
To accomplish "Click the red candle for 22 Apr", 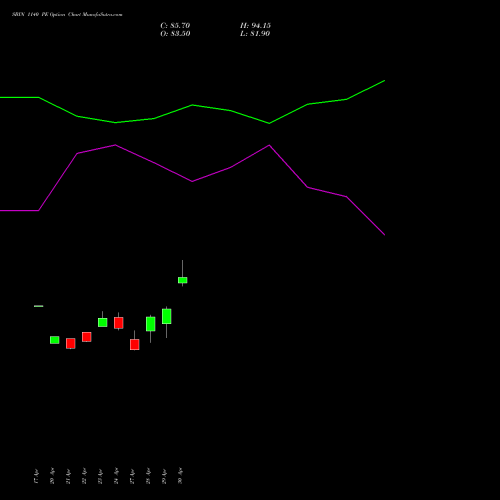I will (86, 337).
